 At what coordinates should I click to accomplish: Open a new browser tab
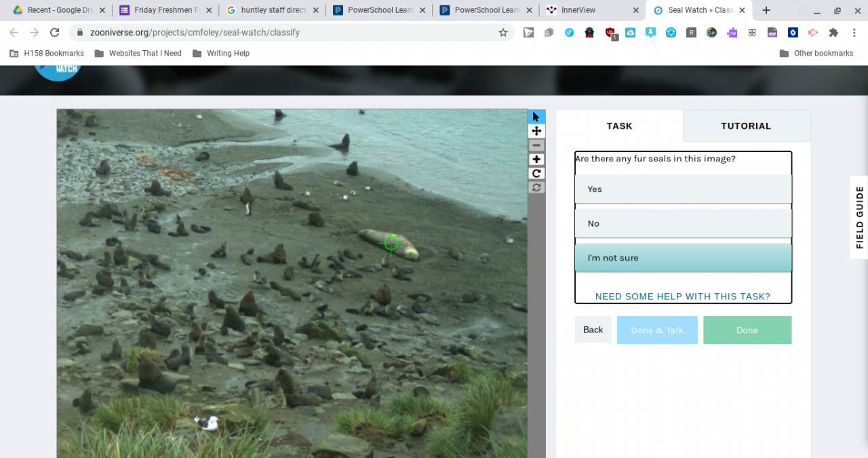[x=766, y=10]
